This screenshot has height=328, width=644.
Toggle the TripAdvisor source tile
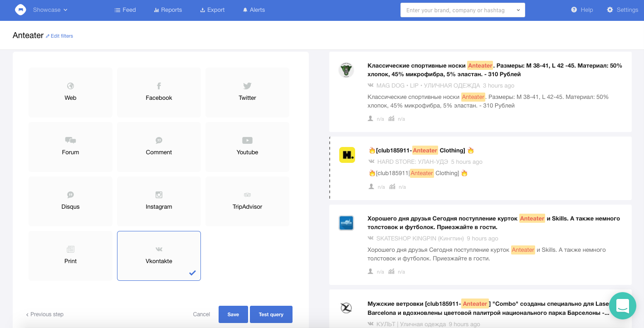coord(247,201)
